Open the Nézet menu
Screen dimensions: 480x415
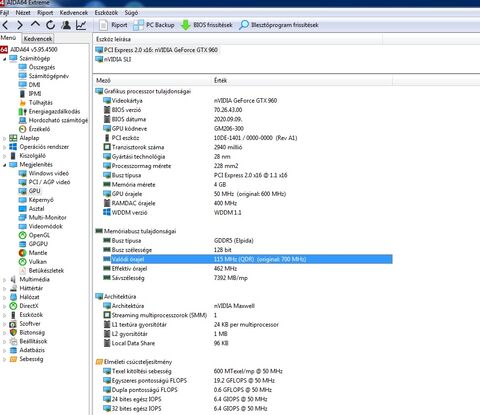coord(23,13)
